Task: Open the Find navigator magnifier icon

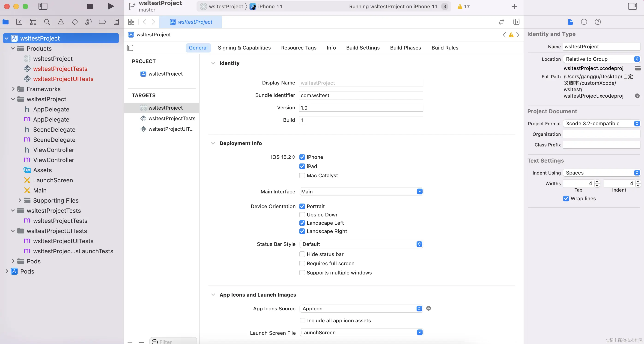Action: tap(47, 22)
